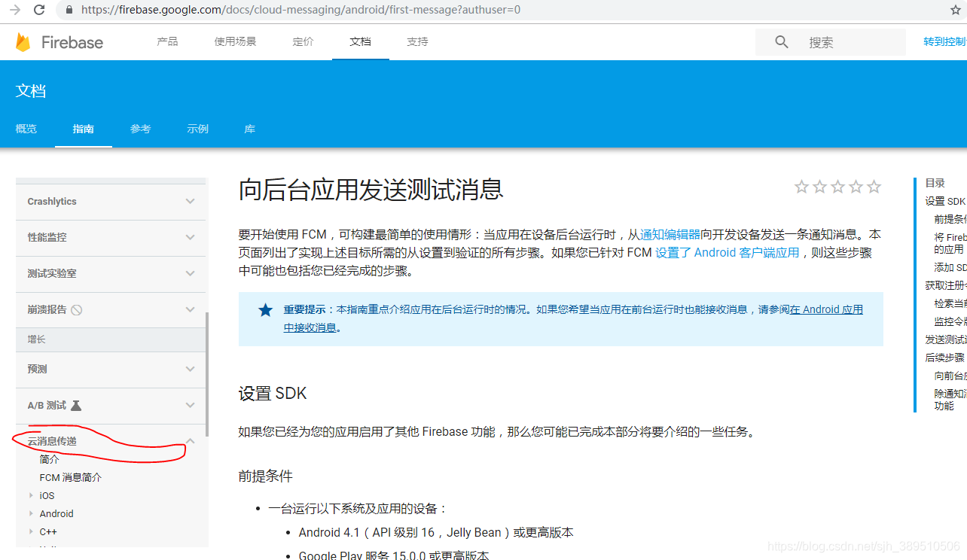Open 在 Android 应用中接收消息 link
Screen dimensions: 967x560
(x=826, y=309)
